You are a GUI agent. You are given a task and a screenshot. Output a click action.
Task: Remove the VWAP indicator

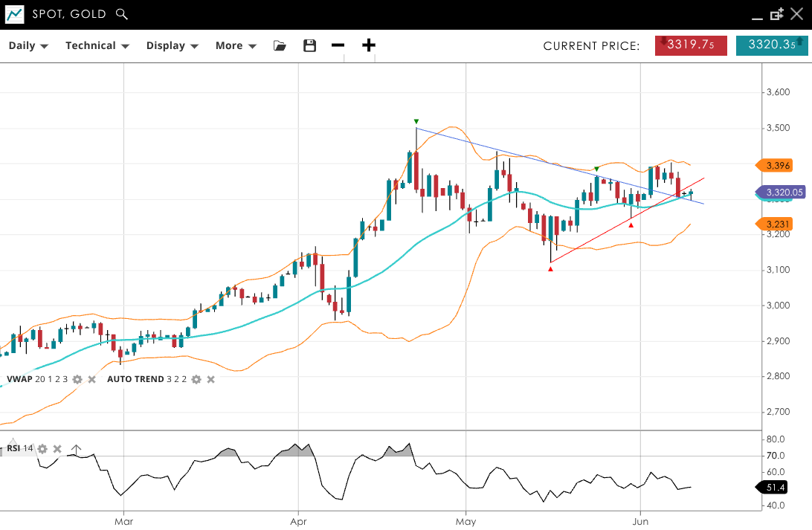92,379
